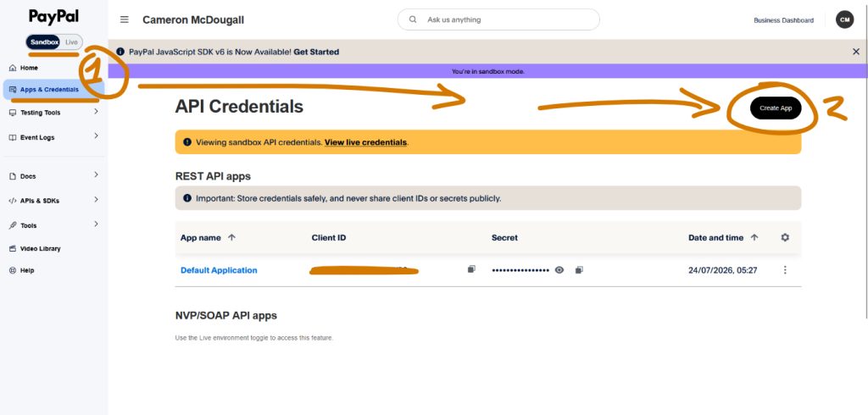Select Sandbox in environment toggle

(x=44, y=42)
